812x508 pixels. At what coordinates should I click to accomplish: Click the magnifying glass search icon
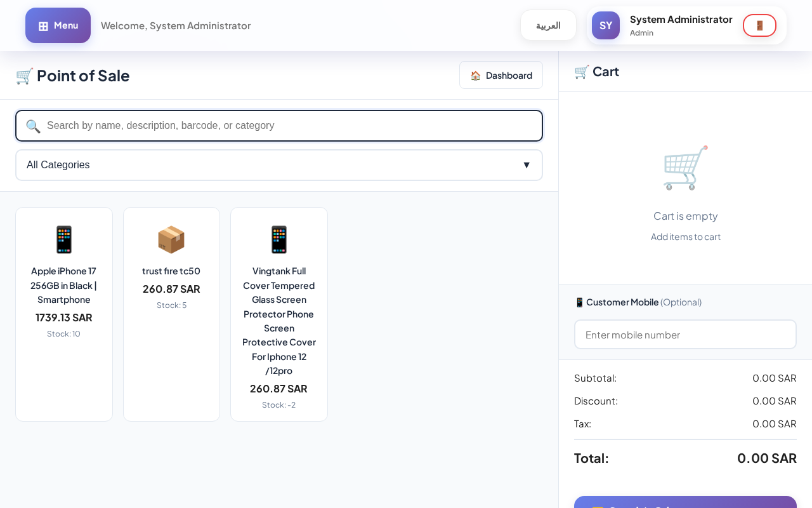(33, 126)
